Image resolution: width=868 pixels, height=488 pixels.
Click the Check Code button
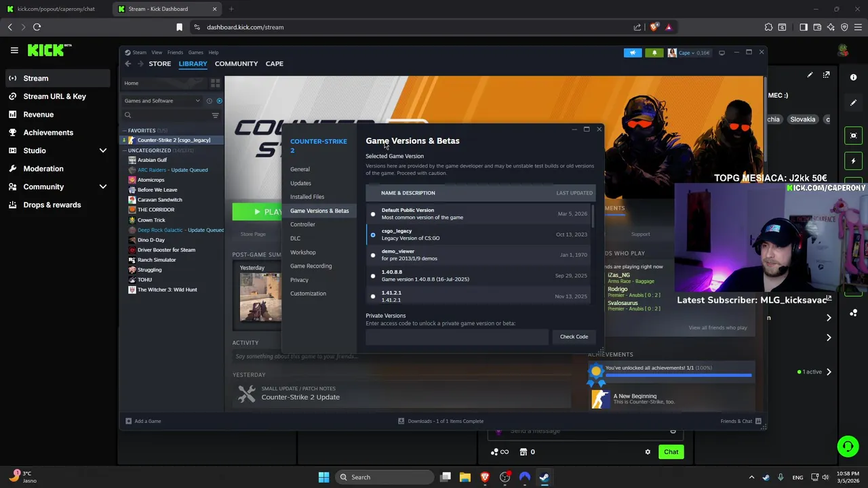[574, 337]
